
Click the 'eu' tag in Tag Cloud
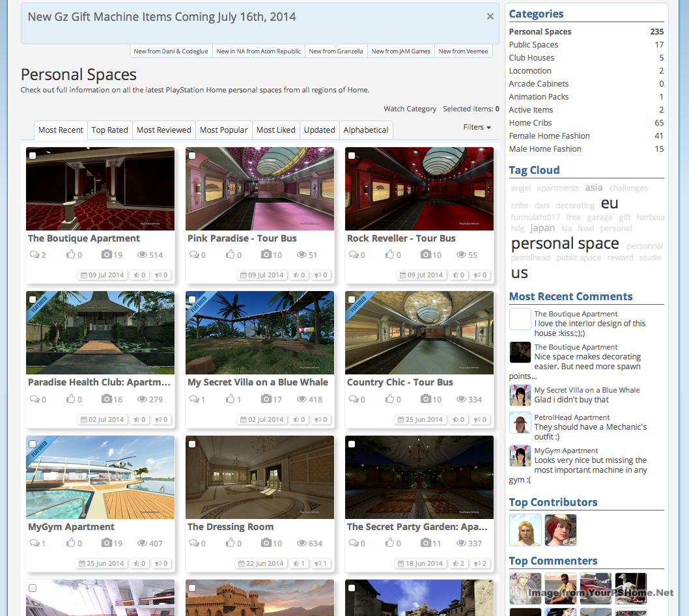coord(610,203)
